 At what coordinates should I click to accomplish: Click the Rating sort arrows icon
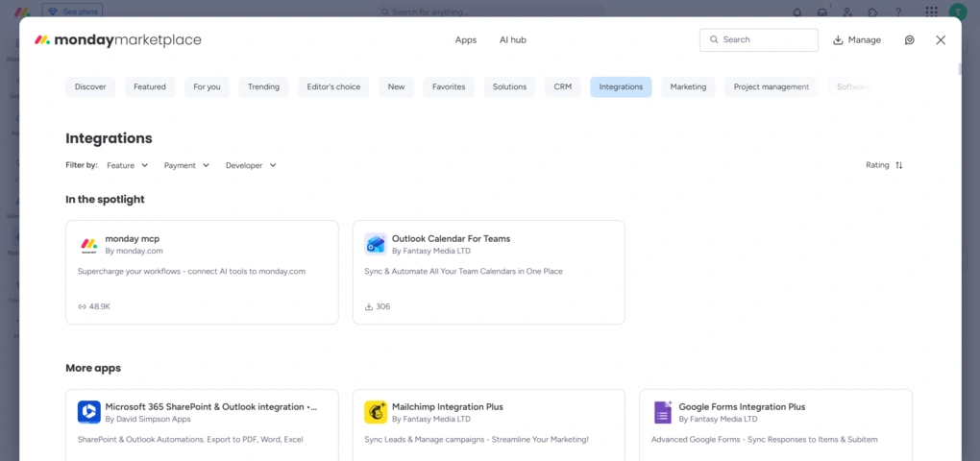(898, 165)
